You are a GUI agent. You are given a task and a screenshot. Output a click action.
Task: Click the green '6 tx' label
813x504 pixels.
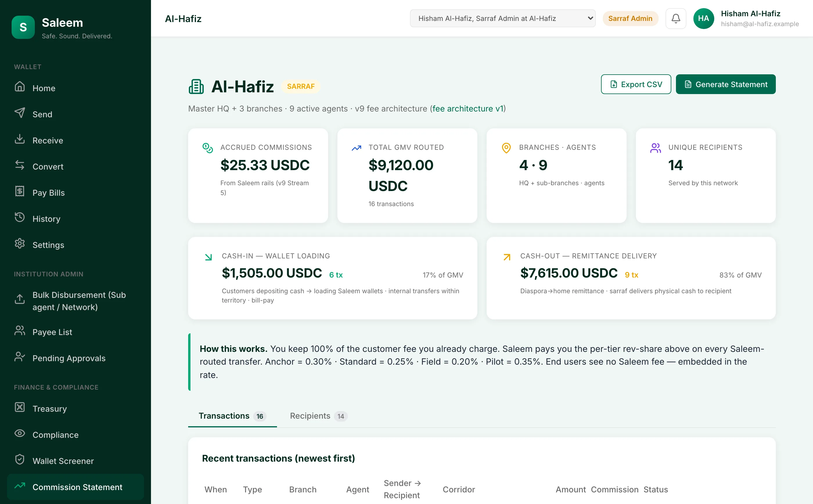tap(336, 275)
